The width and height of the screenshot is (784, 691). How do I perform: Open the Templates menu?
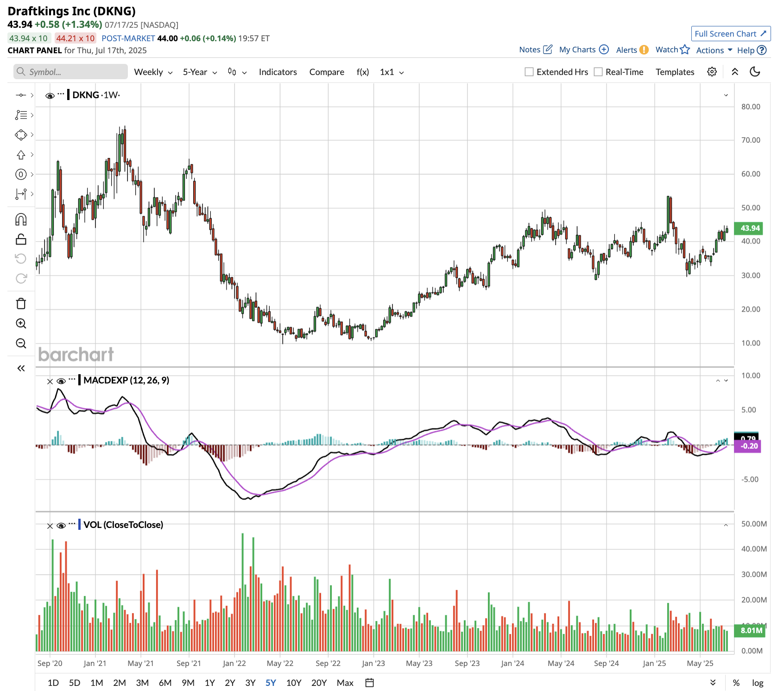click(675, 72)
